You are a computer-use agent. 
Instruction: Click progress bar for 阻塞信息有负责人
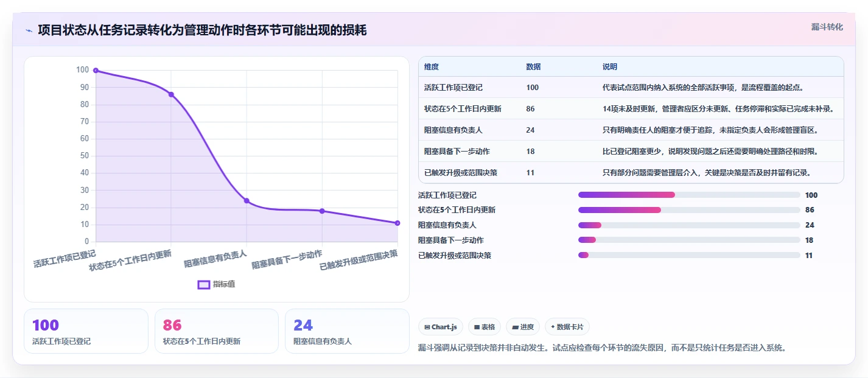point(689,225)
